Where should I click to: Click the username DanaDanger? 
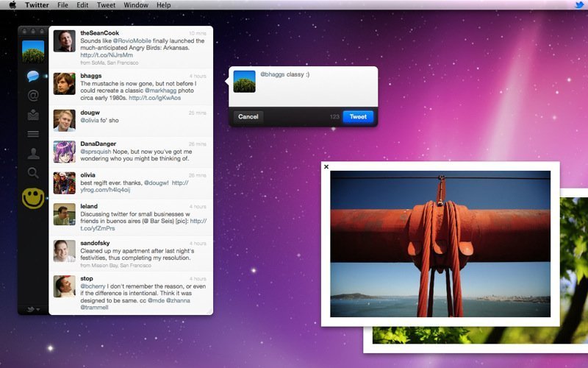[x=98, y=144]
